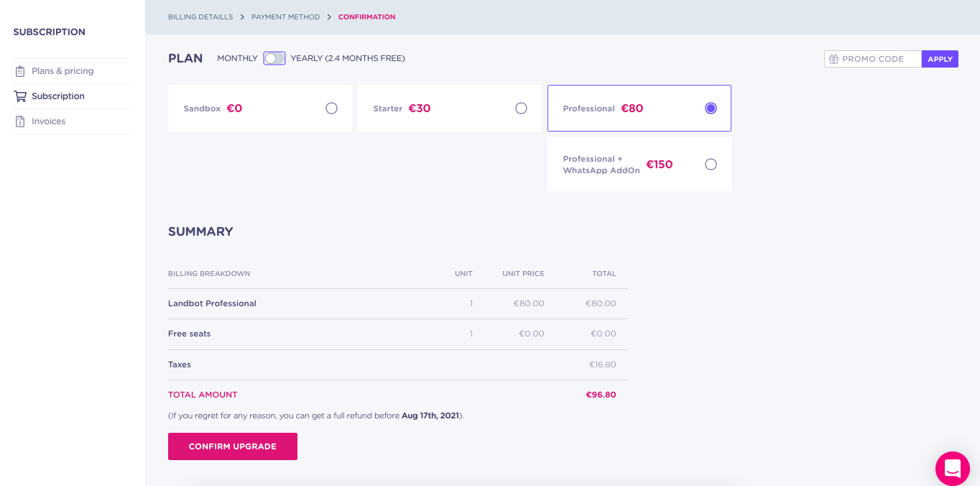Click the gift icon in promo field
This screenshot has height=486, width=980.
point(834,59)
